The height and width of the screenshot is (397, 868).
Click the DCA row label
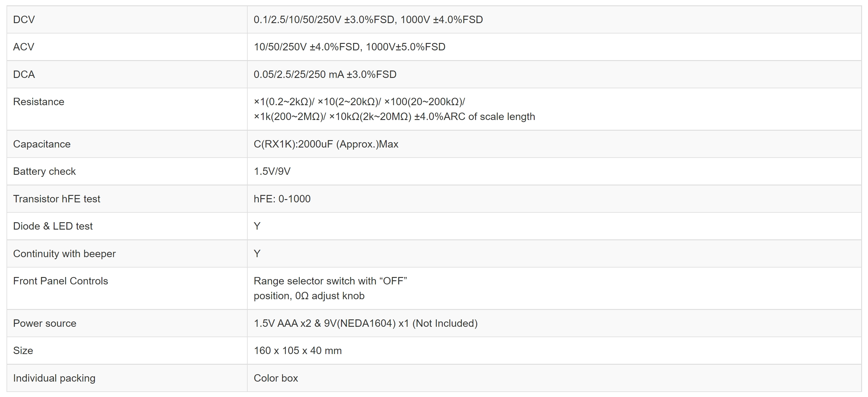coord(24,74)
